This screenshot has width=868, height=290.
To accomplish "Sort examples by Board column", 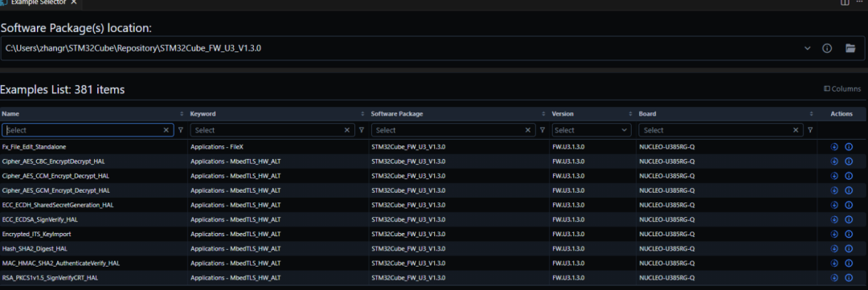I will [x=812, y=113].
